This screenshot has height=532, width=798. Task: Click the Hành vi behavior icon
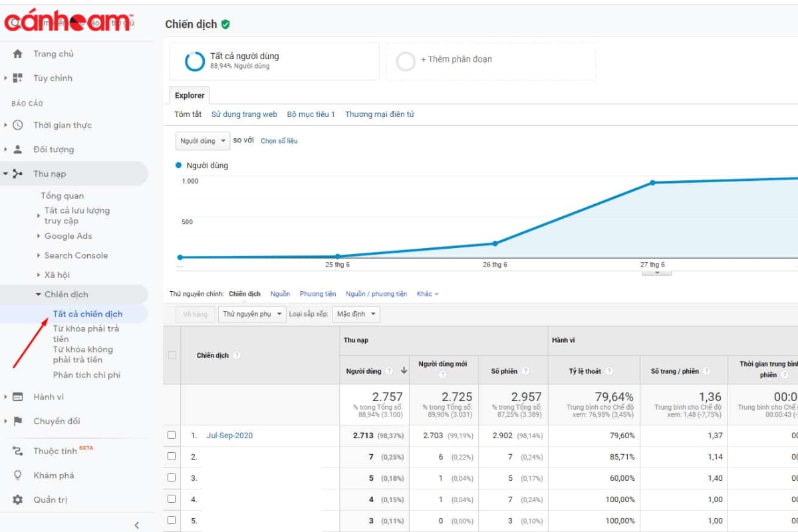coord(18,397)
